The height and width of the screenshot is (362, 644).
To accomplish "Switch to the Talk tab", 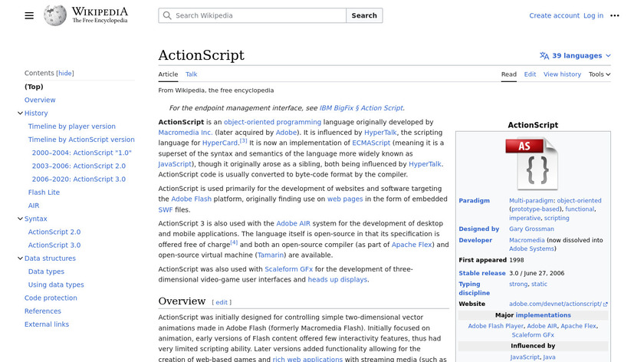I will 191,74.
